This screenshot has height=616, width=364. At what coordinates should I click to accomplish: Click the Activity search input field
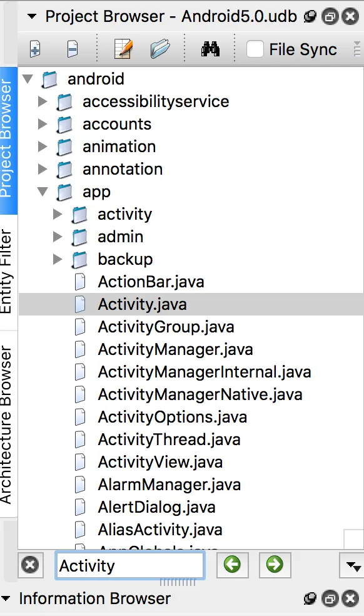130,566
